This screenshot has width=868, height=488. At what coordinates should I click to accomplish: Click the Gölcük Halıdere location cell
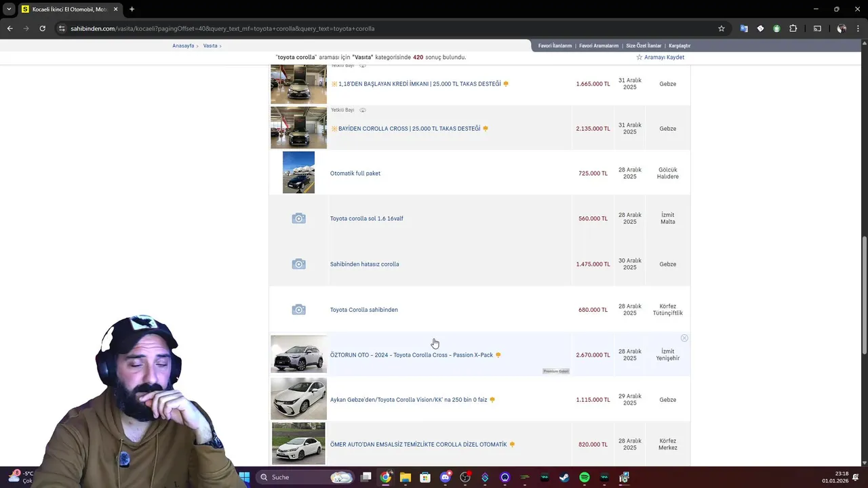(x=668, y=174)
